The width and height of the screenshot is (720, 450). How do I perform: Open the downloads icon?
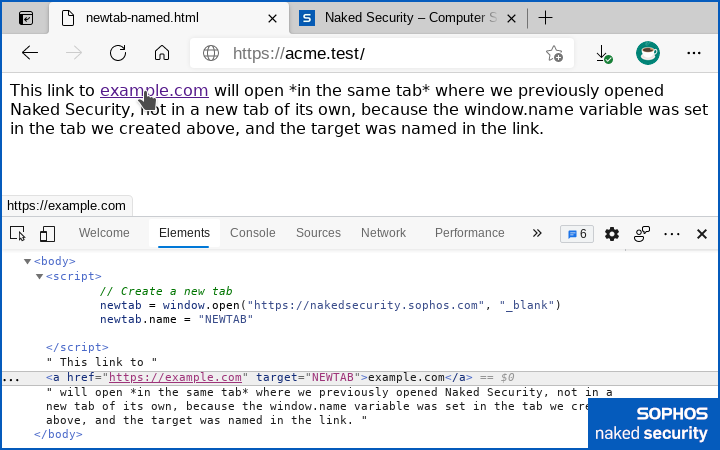tap(603, 54)
